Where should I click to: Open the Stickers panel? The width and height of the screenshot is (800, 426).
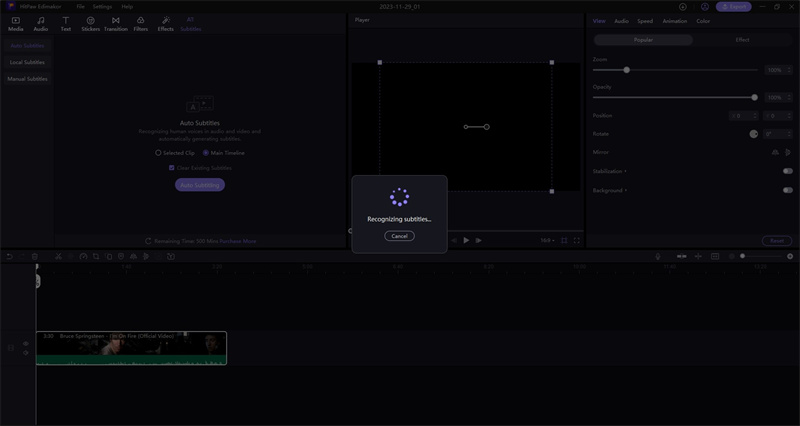pyautogui.click(x=91, y=24)
